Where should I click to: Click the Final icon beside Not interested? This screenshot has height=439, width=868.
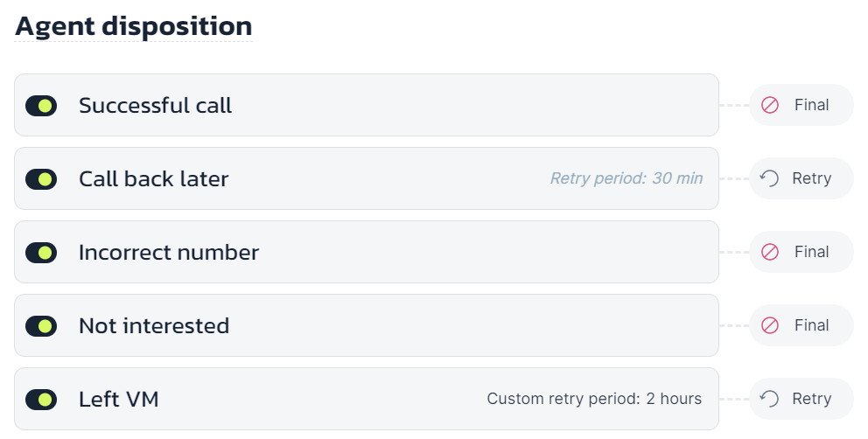tap(770, 325)
